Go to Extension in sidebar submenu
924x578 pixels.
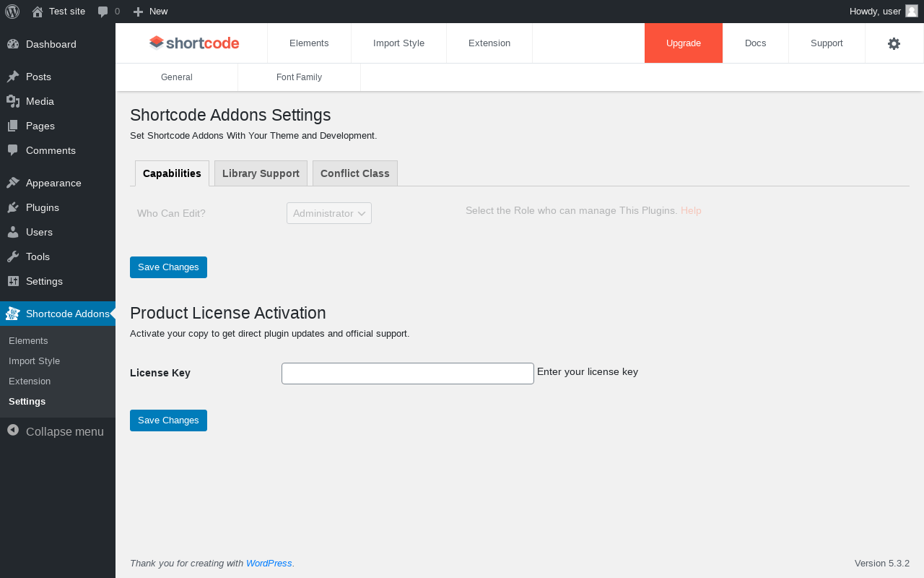pos(30,381)
